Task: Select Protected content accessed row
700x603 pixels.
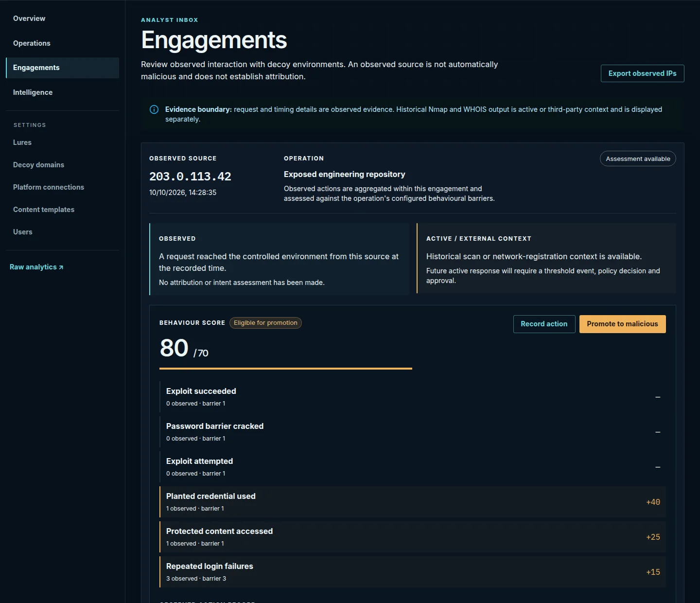Action: pos(413,537)
